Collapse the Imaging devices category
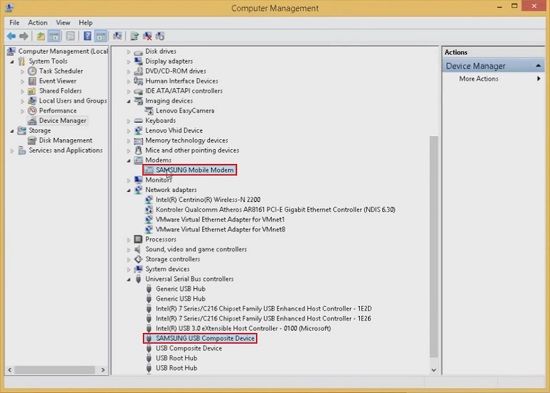Image resolution: width=550 pixels, height=393 pixels. [129, 101]
